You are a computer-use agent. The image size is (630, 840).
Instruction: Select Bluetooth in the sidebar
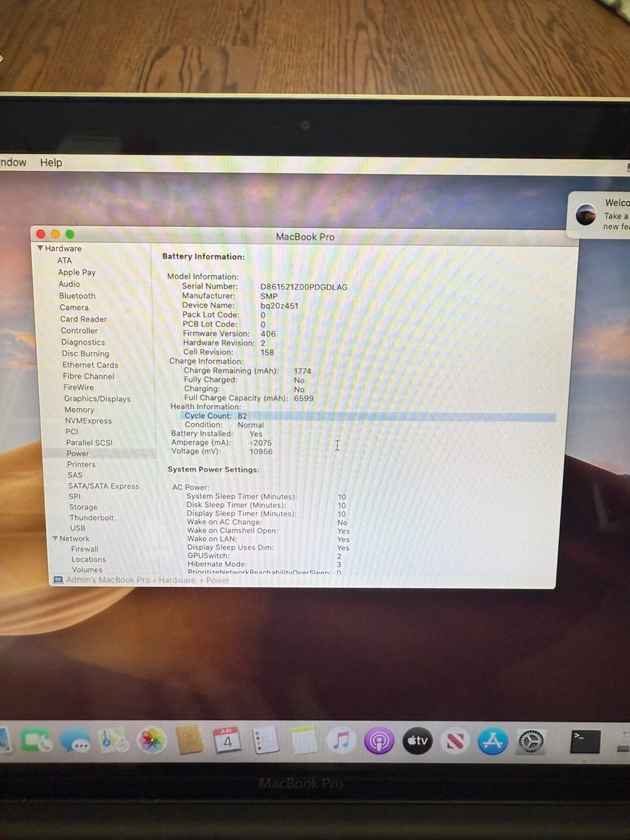click(77, 296)
